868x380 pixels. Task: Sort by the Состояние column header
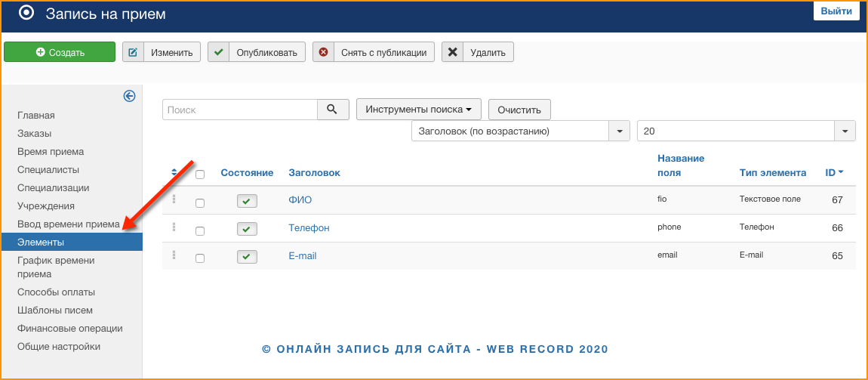[247, 173]
